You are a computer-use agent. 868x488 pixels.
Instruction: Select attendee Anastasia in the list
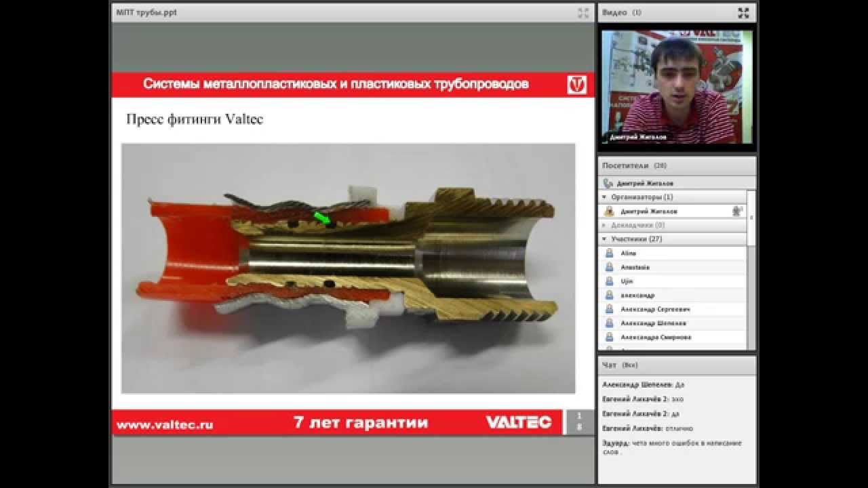pos(673,267)
